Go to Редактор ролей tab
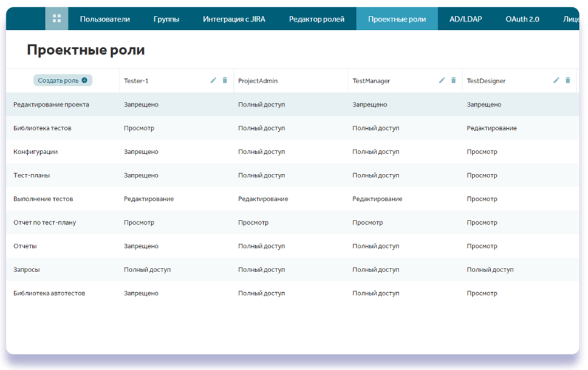Screen dimensions: 588x370 pos(316,19)
